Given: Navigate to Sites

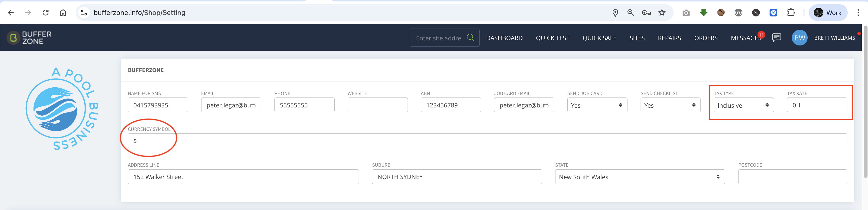Looking at the screenshot, I should click(x=637, y=38).
